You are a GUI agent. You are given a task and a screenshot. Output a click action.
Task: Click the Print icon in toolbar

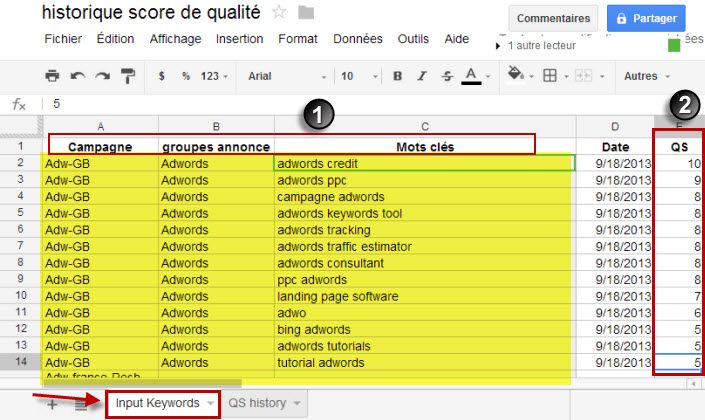pyautogui.click(x=52, y=76)
